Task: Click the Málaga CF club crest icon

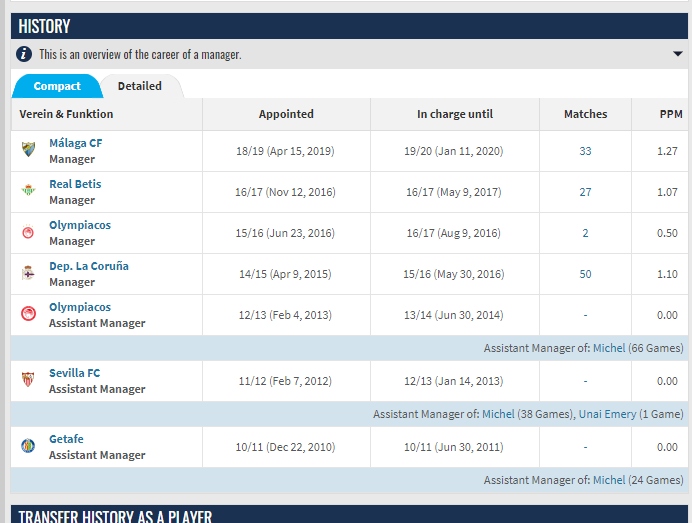Action: [29, 150]
